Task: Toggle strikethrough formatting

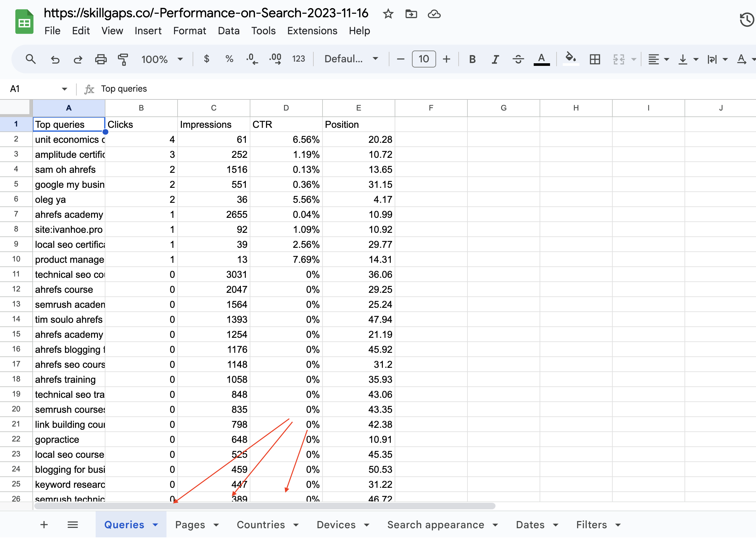Action: 518,59
